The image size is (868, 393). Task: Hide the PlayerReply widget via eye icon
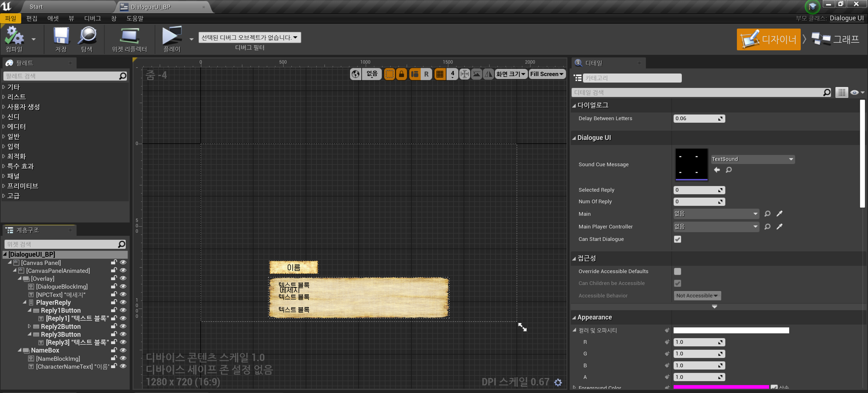[123, 302]
